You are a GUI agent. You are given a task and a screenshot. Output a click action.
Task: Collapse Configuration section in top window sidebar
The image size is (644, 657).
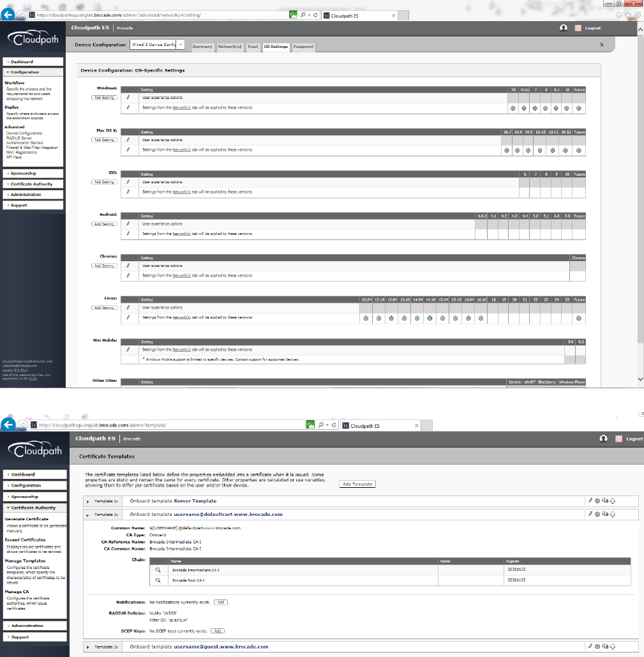point(33,72)
